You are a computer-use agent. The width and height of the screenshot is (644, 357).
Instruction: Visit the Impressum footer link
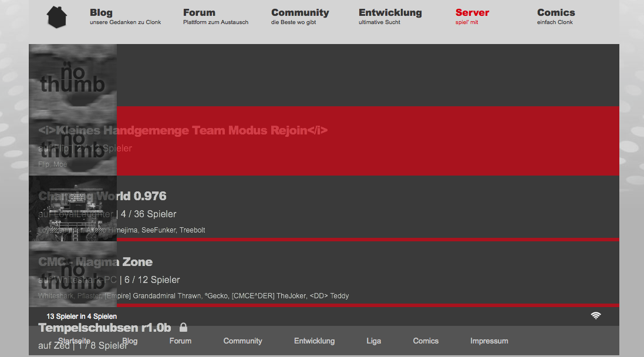tap(489, 341)
